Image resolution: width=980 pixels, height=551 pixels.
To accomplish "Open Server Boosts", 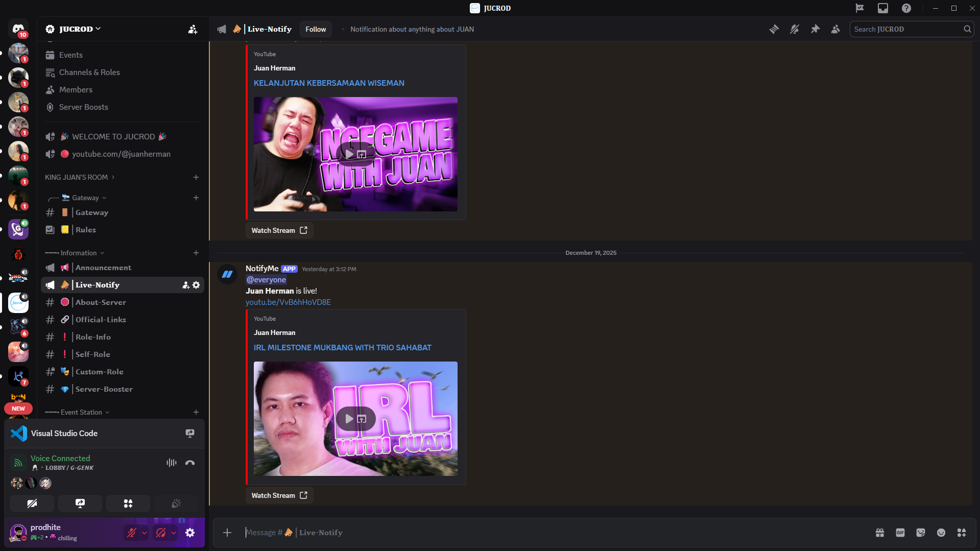I will 123,107.
